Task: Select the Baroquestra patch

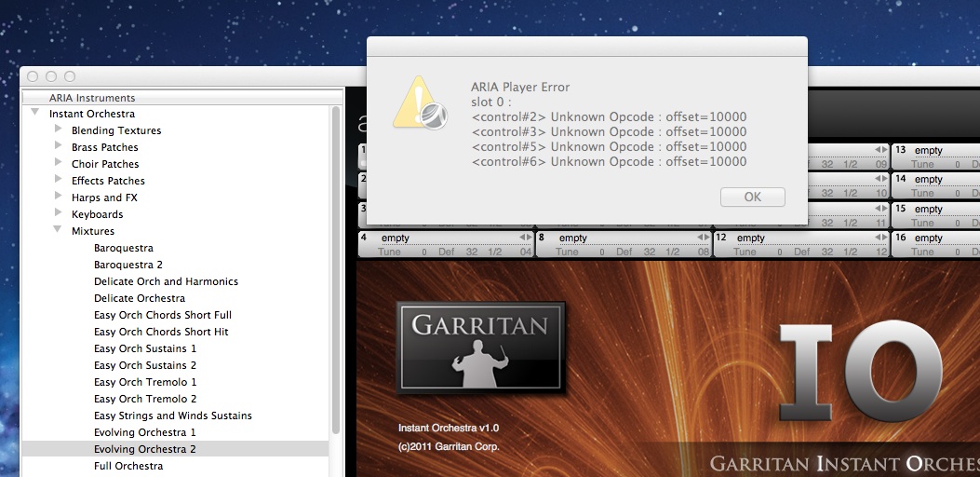Action: [x=123, y=248]
